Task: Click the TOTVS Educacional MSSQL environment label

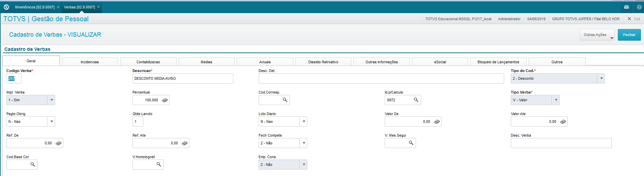Action: pyautogui.click(x=458, y=19)
